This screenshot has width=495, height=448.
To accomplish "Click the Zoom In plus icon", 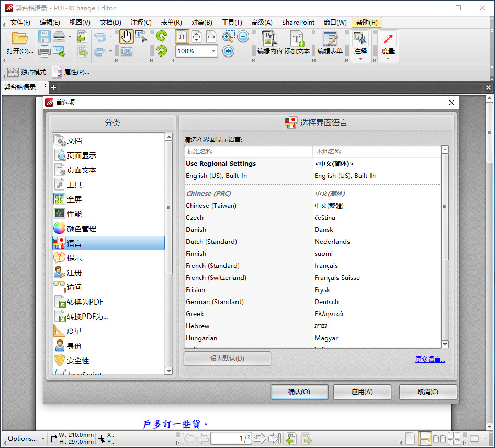I will tap(228, 51).
